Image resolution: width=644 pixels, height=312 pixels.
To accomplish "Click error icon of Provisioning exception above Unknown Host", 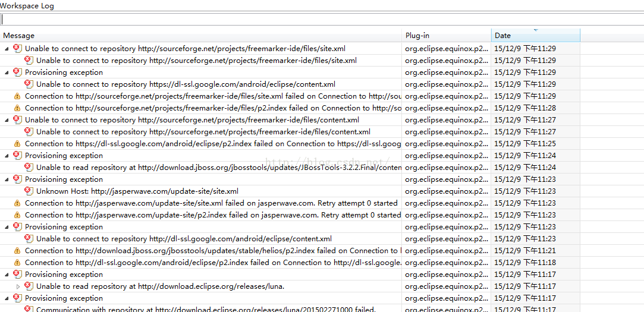I will point(17,179).
